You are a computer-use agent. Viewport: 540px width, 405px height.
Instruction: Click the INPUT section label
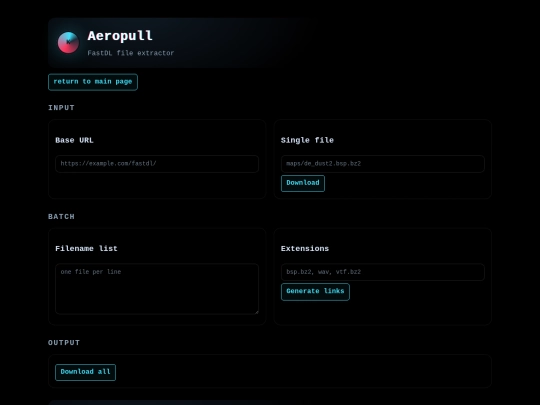61,108
